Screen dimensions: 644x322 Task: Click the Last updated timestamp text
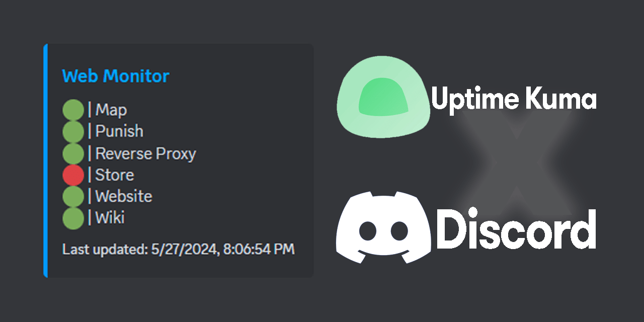178,249
